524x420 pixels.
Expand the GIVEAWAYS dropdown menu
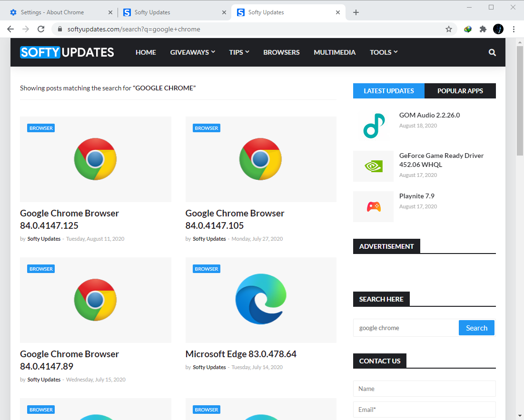(192, 52)
